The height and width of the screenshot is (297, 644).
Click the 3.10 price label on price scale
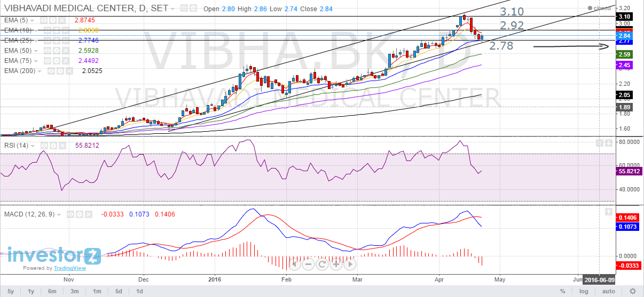pyautogui.click(x=625, y=17)
